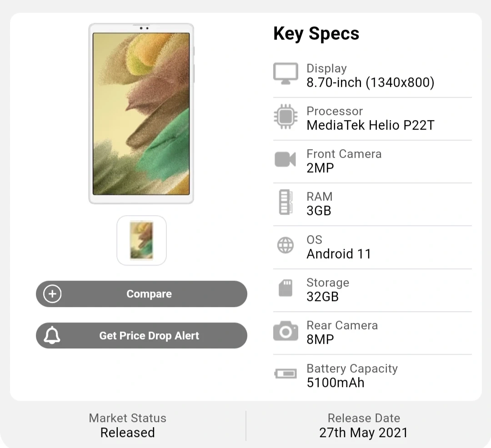Click the OS globe icon
Viewport: 491px width, 448px height.
tap(286, 246)
